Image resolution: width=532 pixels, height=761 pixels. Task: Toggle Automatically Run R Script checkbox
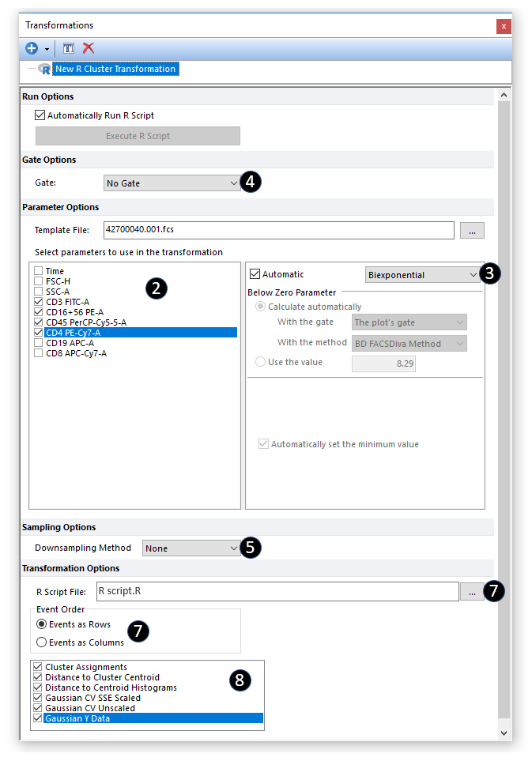(40, 115)
